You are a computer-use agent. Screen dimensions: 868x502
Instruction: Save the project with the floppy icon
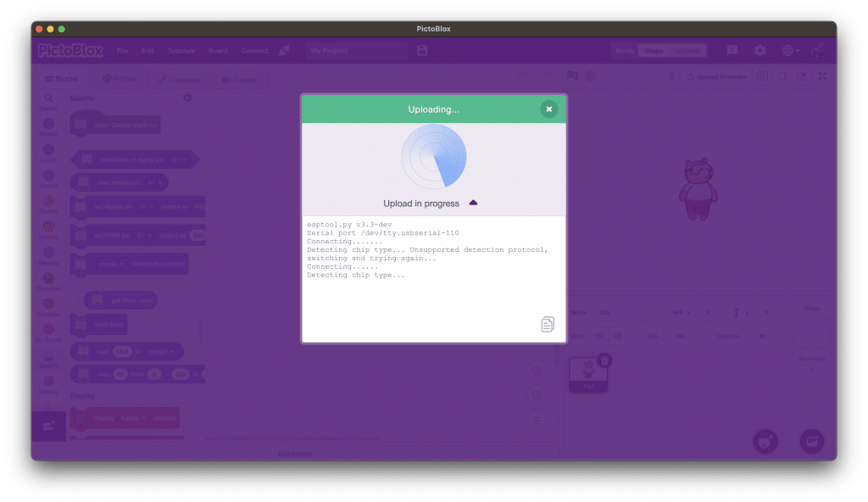[422, 50]
